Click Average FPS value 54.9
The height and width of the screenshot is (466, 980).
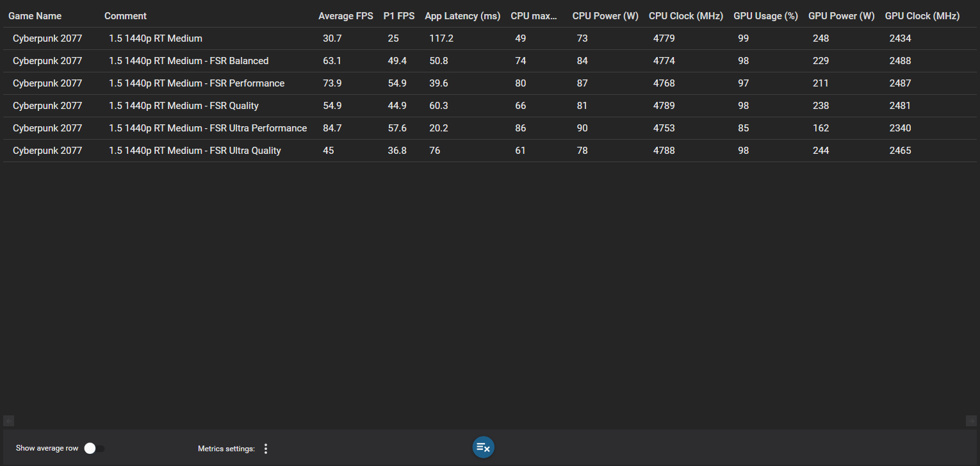pos(332,106)
